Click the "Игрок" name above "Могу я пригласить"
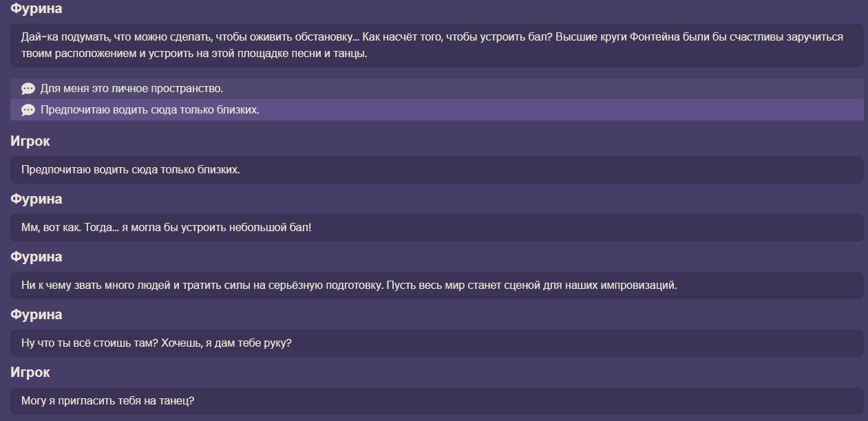868x421 pixels. [30, 373]
